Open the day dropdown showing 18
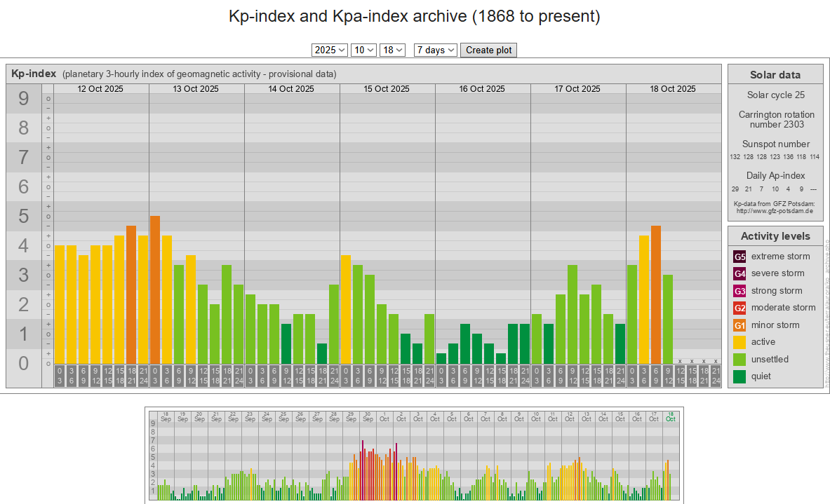 (x=392, y=50)
